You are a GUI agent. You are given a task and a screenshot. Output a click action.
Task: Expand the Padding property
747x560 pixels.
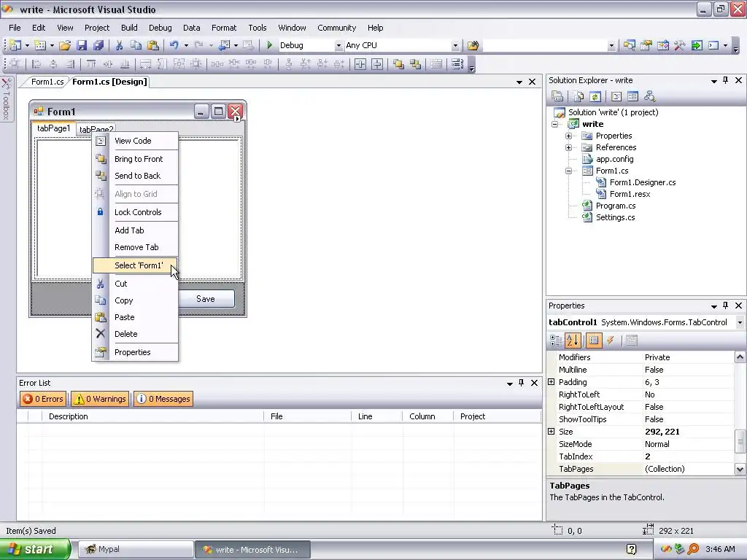[551, 382]
